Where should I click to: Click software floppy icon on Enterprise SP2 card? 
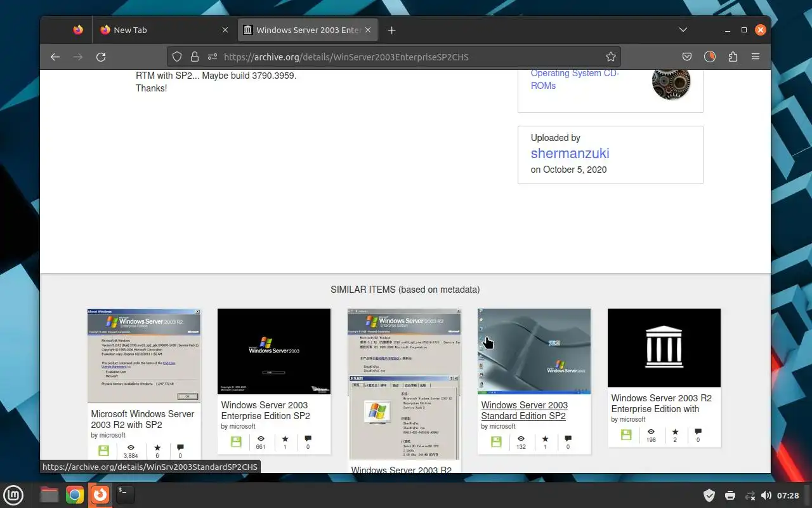coord(236,441)
